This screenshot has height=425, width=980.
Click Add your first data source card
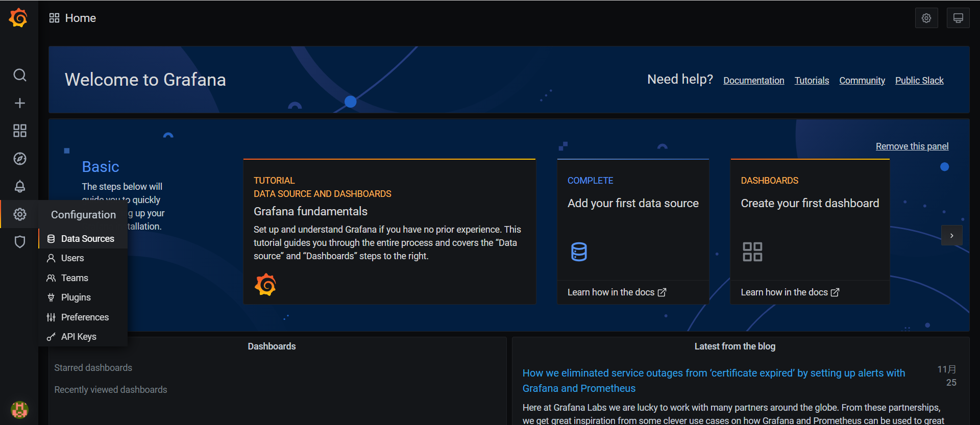[633, 232]
